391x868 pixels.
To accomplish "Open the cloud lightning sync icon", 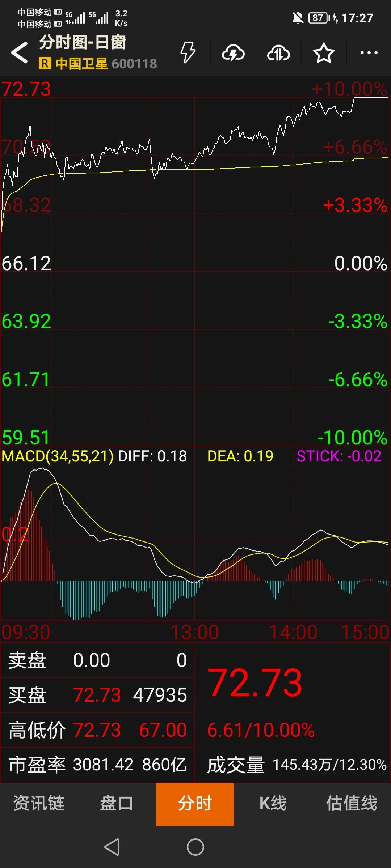I will point(233,53).
